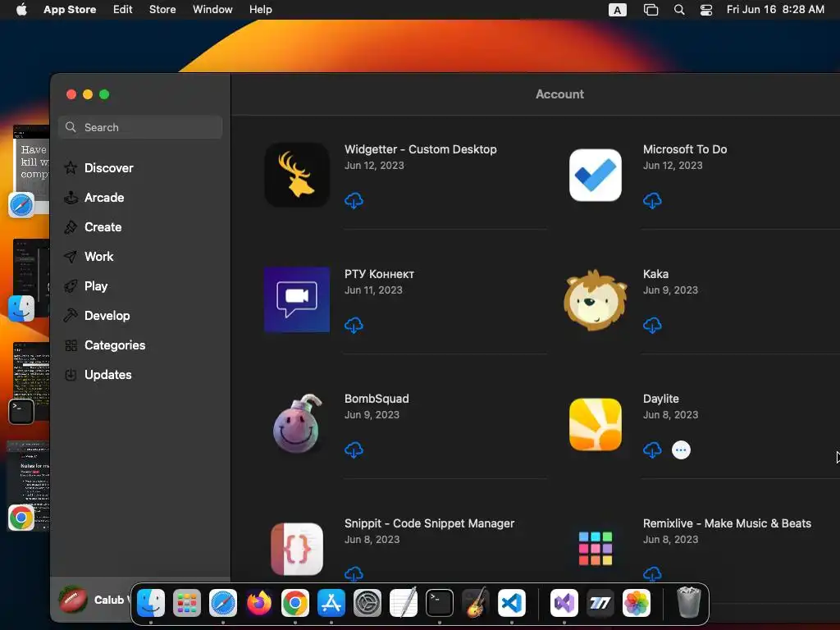This screenshot has width=840, height=630.
Task: Open the BombSquad bomb app icon
Action: [297, 424]
